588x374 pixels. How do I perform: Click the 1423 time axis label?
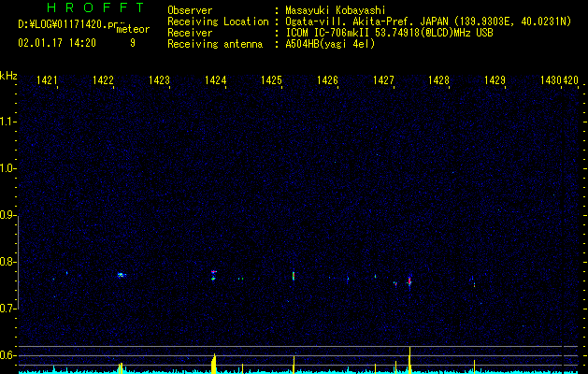tap(159, 80)
